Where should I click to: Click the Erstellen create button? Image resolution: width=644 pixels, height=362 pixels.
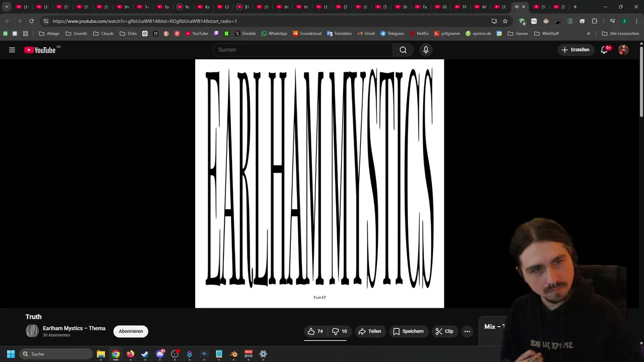click(x=576, y=50)
